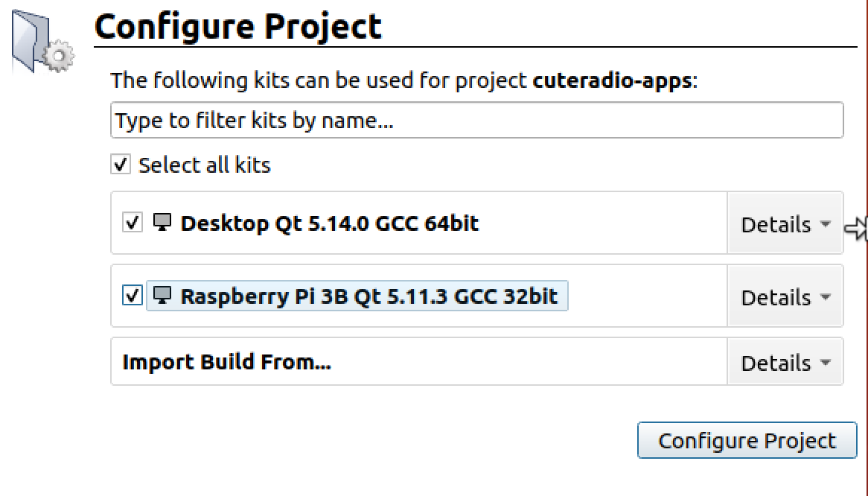Viewport: 868px width, 496px height.
Task: Click the monitor icon beside Raspberry Pi 3B
Action: [162, 295]
